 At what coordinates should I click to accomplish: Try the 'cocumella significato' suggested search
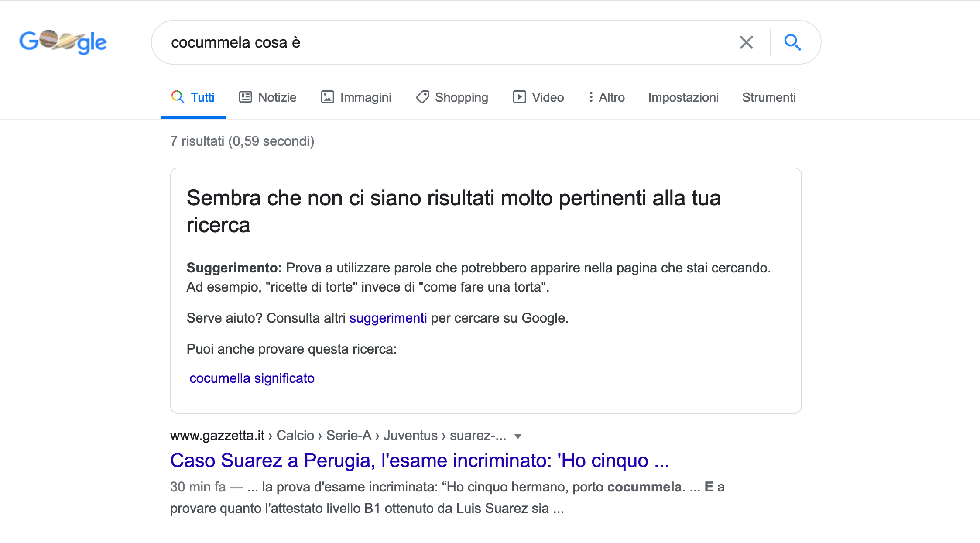252,378
